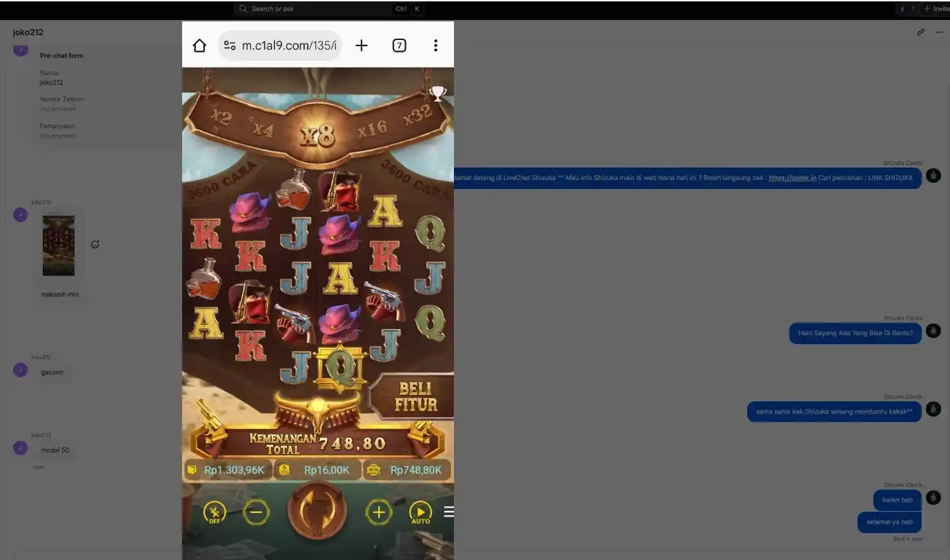Click the joko212 chat title
This screenshot has width=950, height=560.
click(28, 32)
